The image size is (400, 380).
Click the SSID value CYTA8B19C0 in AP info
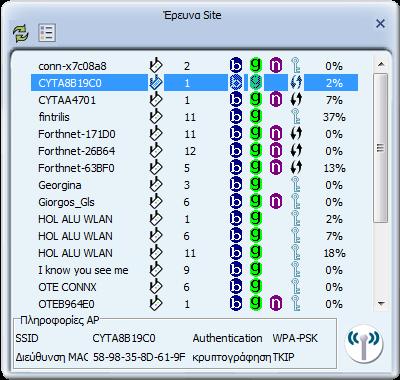(x=124, y=338)
